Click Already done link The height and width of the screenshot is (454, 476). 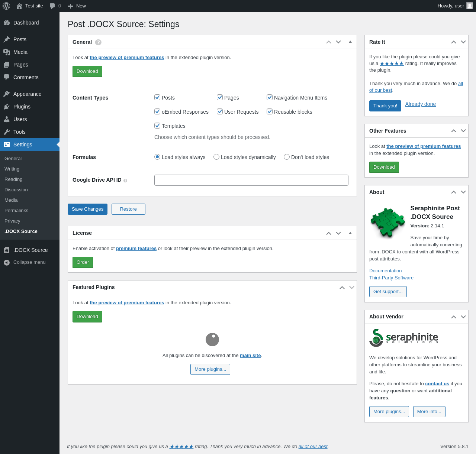[x=421, y=104]
